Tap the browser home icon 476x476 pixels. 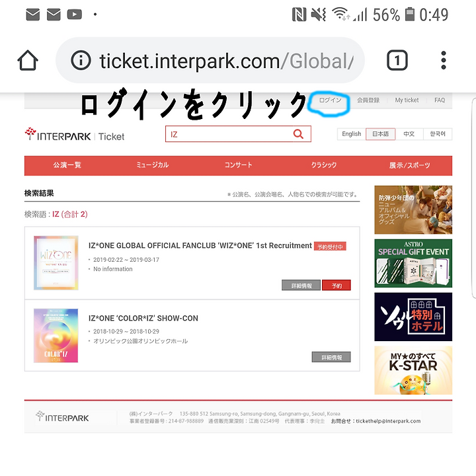(x=28, y=60)
